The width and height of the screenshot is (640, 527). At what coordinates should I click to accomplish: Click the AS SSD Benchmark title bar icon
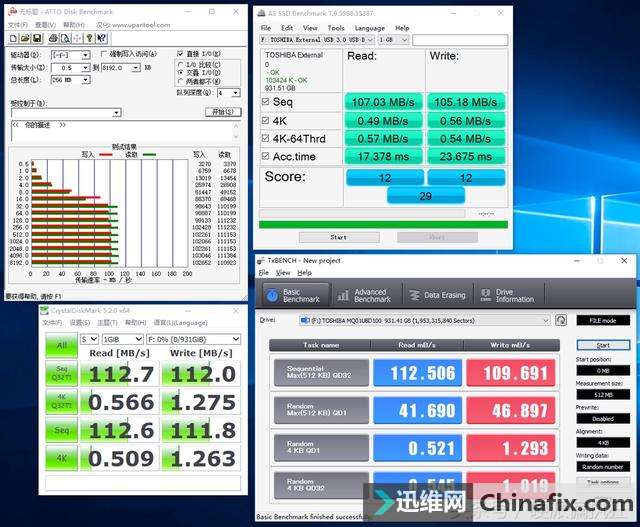(x=262, y=13)
